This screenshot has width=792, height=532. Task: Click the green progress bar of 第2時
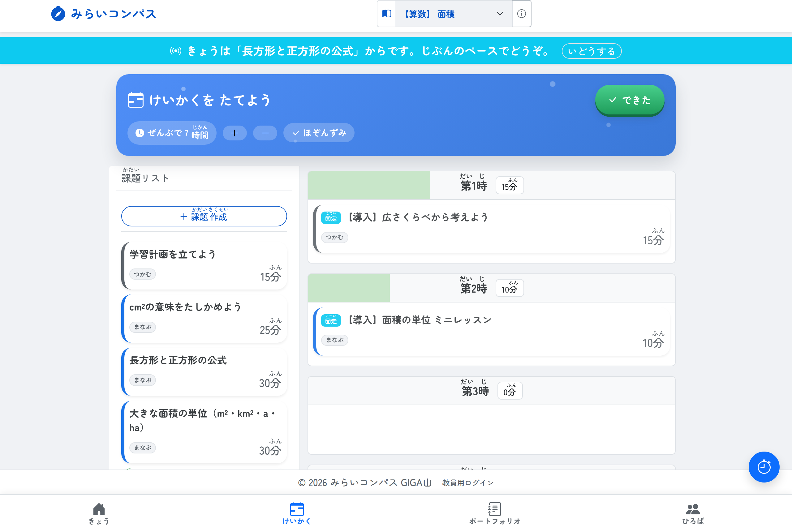[x=349, y=288]
